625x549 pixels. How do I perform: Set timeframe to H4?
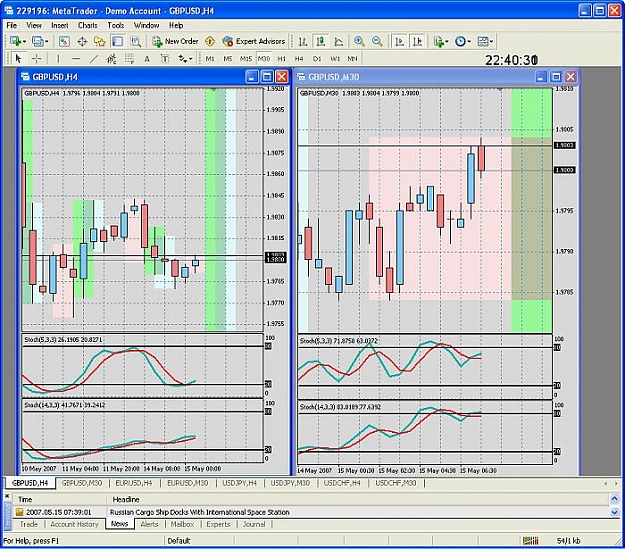coord(299,59)
